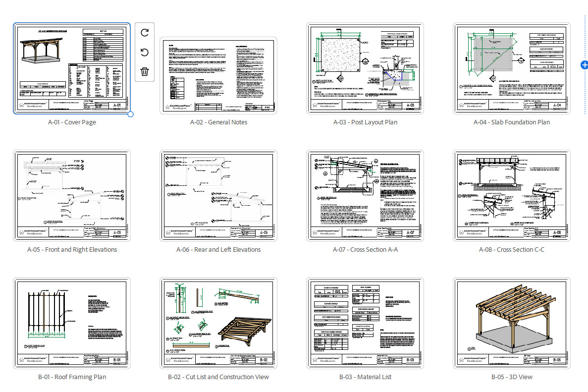
Task: Select the A-06 Rear and Left Elevations thumbnail
Action: (218, 195)
